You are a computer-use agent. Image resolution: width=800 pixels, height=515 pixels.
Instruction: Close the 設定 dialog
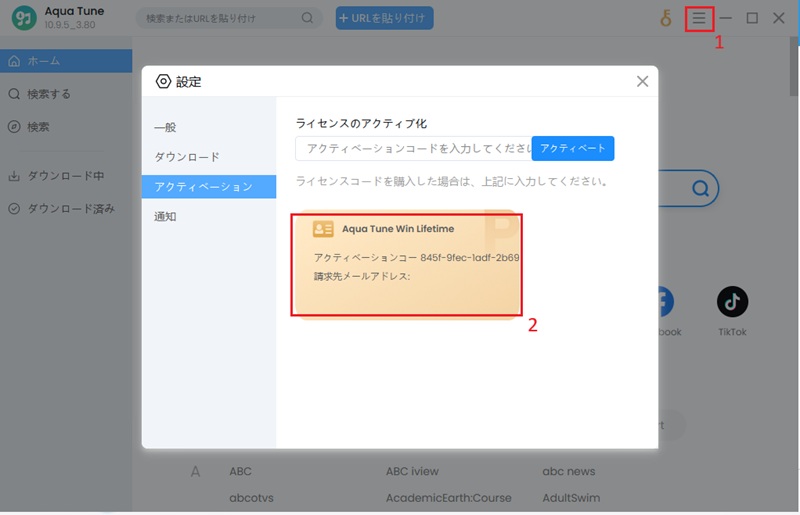pyautogui.click(x=642, y=81)
